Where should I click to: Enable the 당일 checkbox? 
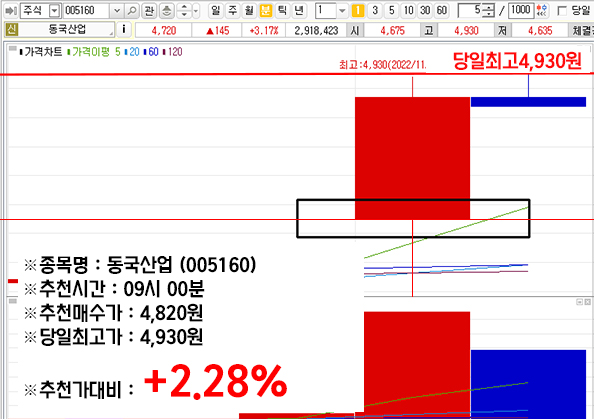[563, 11]
